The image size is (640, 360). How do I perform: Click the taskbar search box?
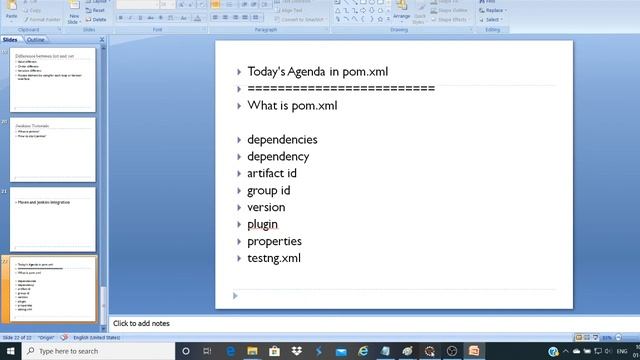98,351
